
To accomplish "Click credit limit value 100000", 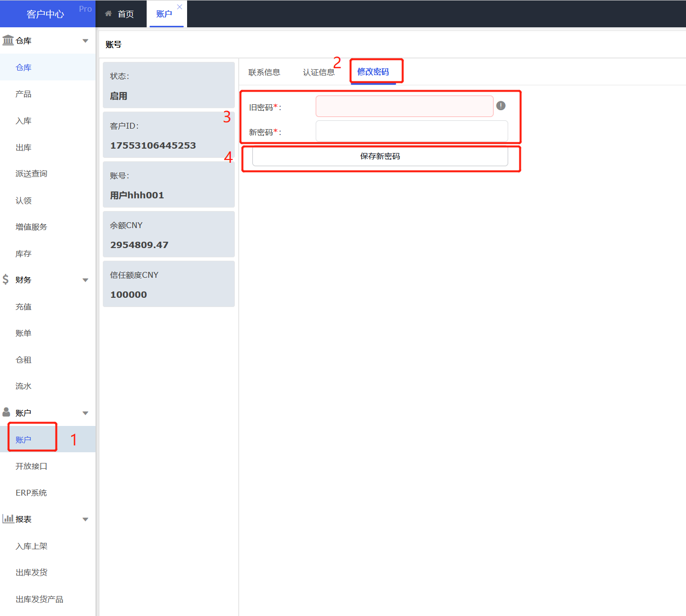I will (x=129, y=294).
